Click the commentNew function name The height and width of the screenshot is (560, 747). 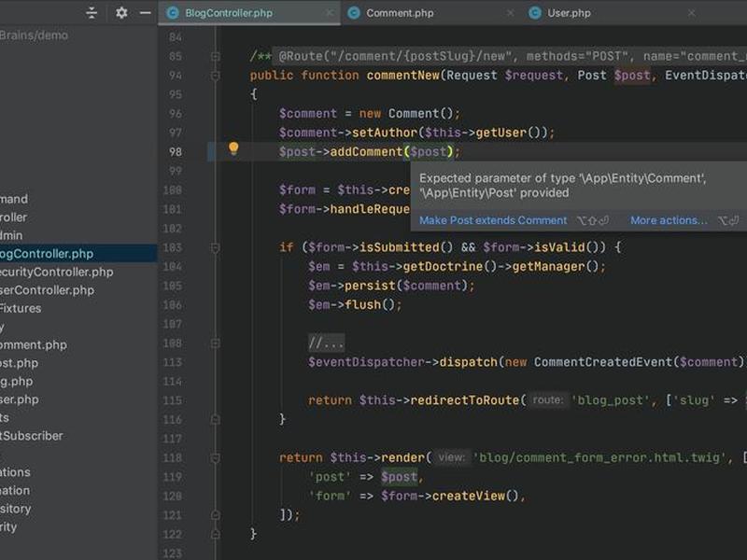tap(403, 76)
